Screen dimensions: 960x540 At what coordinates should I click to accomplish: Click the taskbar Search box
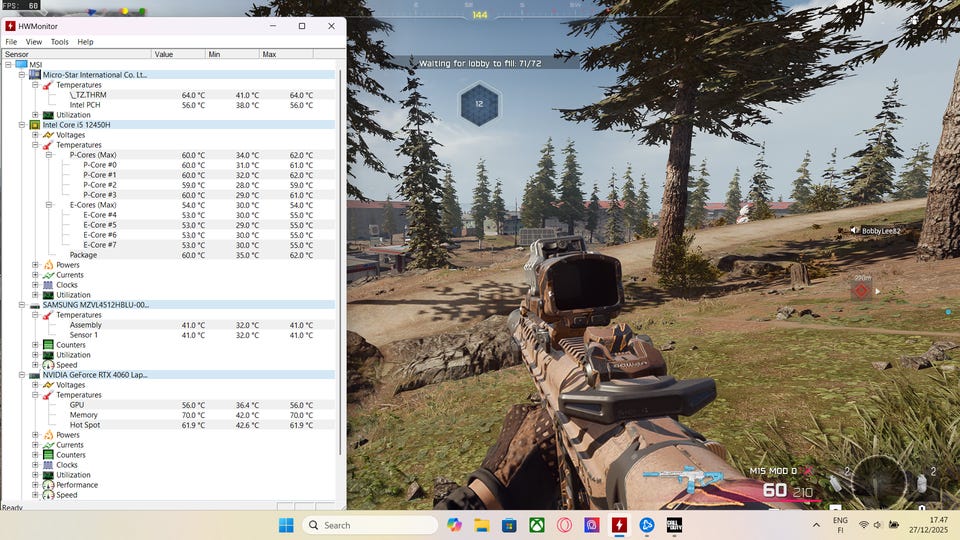[x=371, y=525]
